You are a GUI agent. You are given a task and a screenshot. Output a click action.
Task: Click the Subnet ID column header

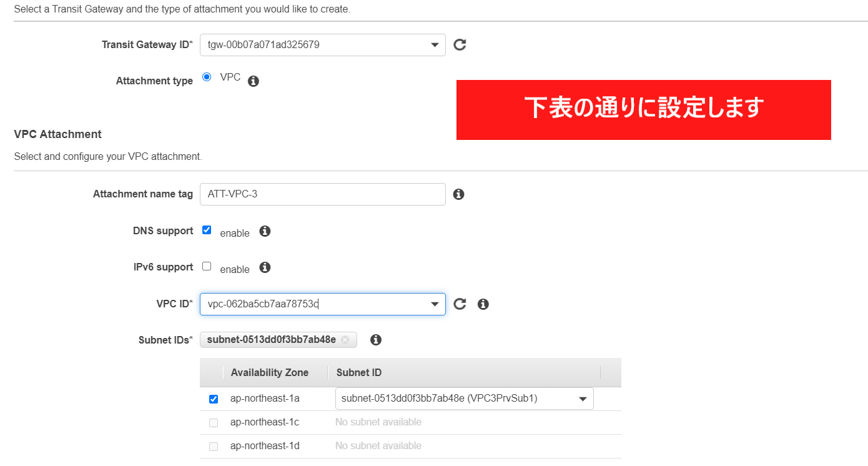tap(359, 373)
